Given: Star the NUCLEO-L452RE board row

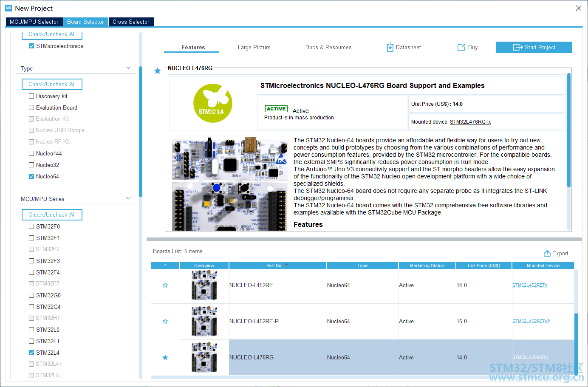Looking at the screenshot, I should [165, 285].
